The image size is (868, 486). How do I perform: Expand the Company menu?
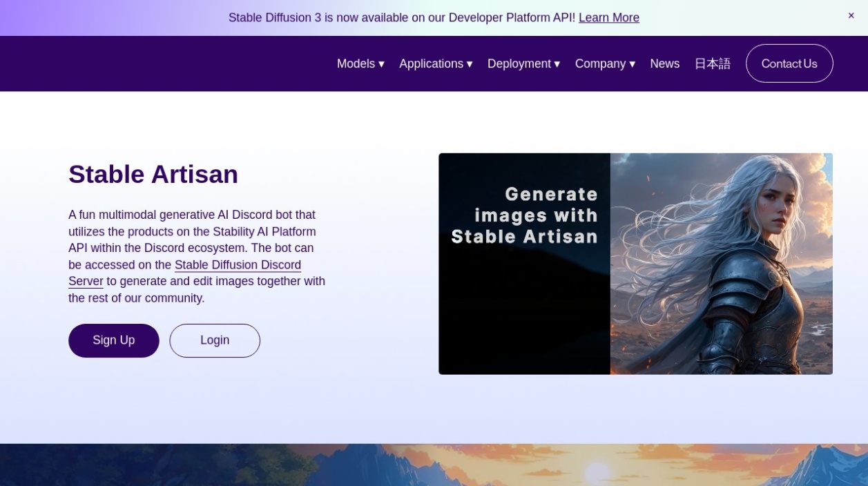coord(600,64)
